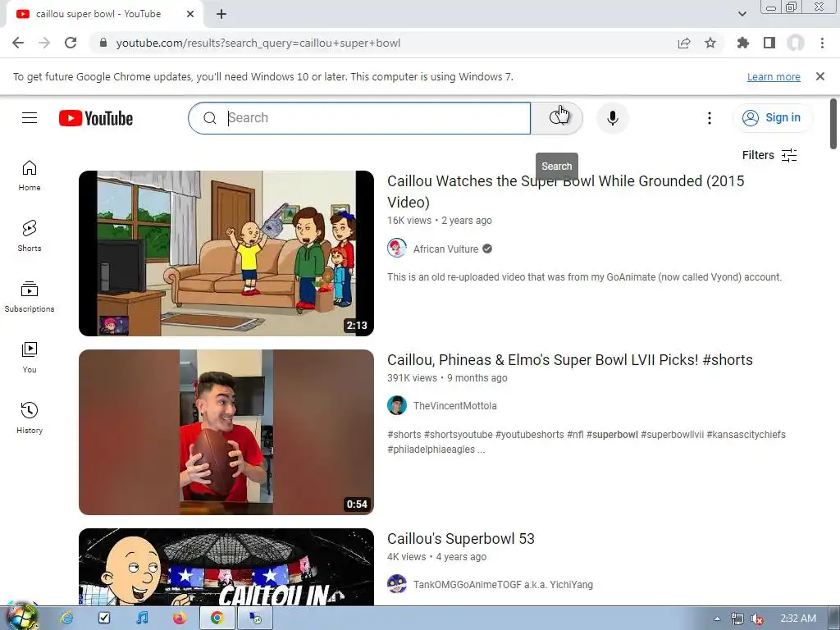
Task: Go back with browser back arrow
Action: [18, 43]
